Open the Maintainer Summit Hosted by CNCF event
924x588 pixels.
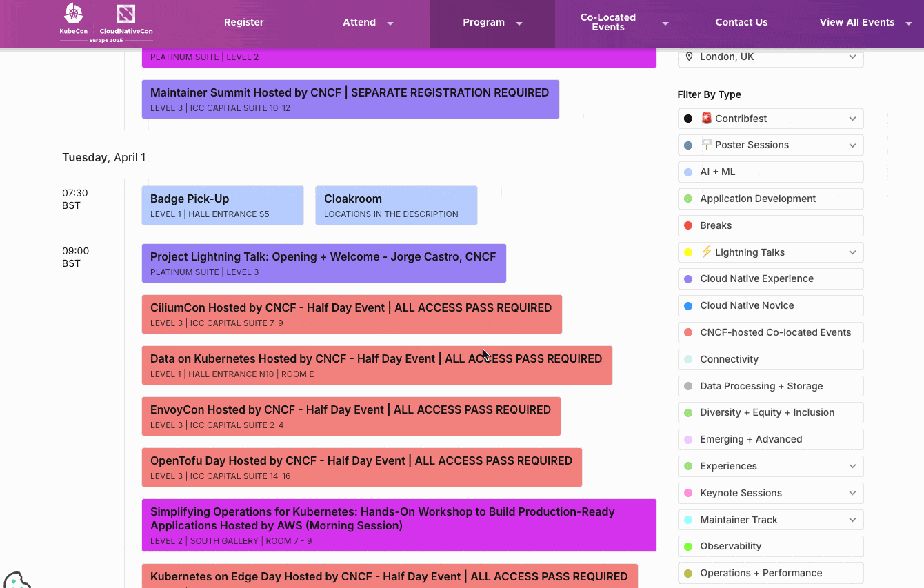tap(350, 99)
